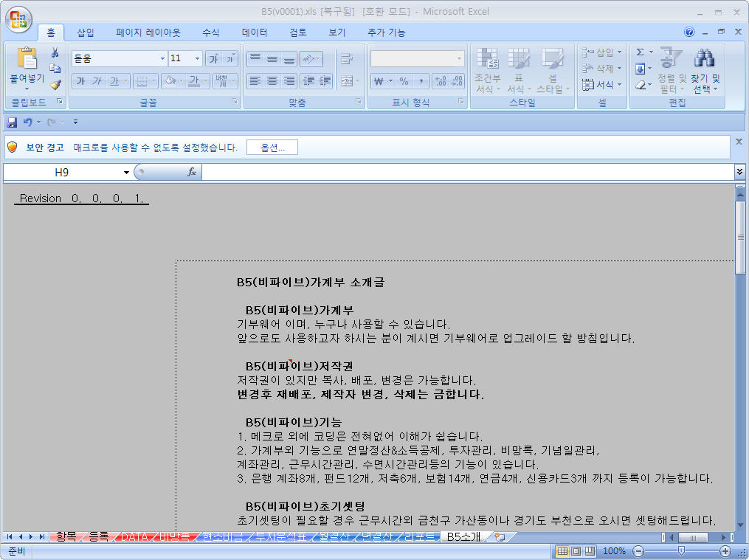
Task: Toggle italic formatting (slanted 가)
Action: [x=97, y=81]
